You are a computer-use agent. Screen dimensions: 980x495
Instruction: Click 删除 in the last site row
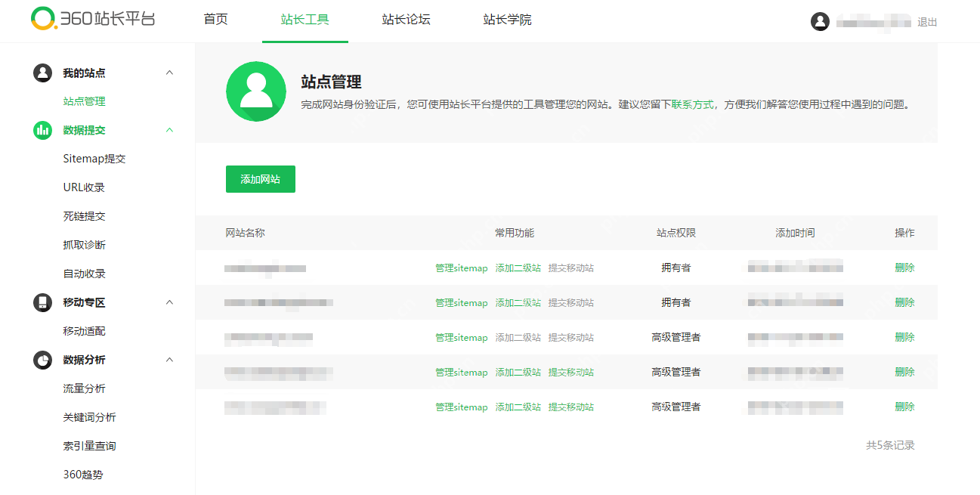pos(904,407)
